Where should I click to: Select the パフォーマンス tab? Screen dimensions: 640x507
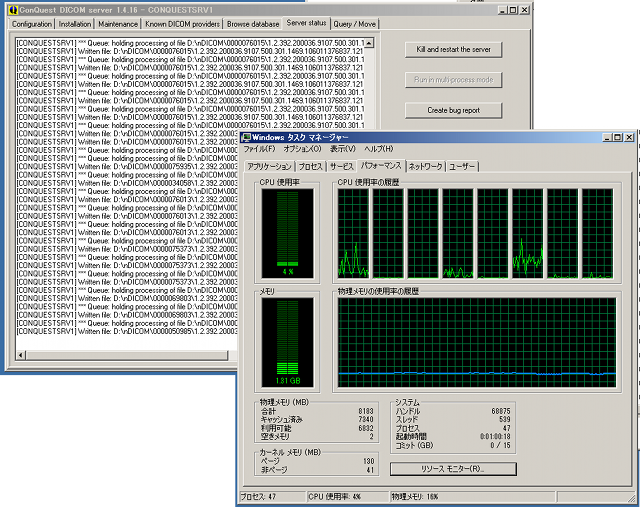381,165
